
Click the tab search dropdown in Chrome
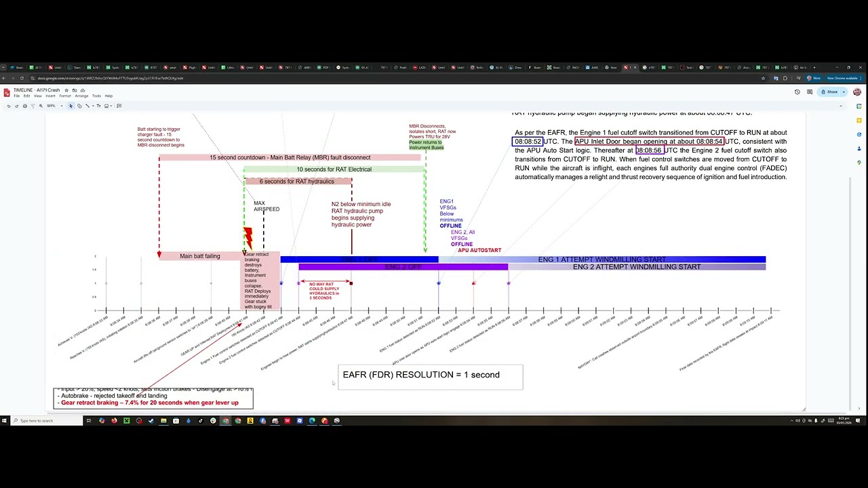point(3,67)
